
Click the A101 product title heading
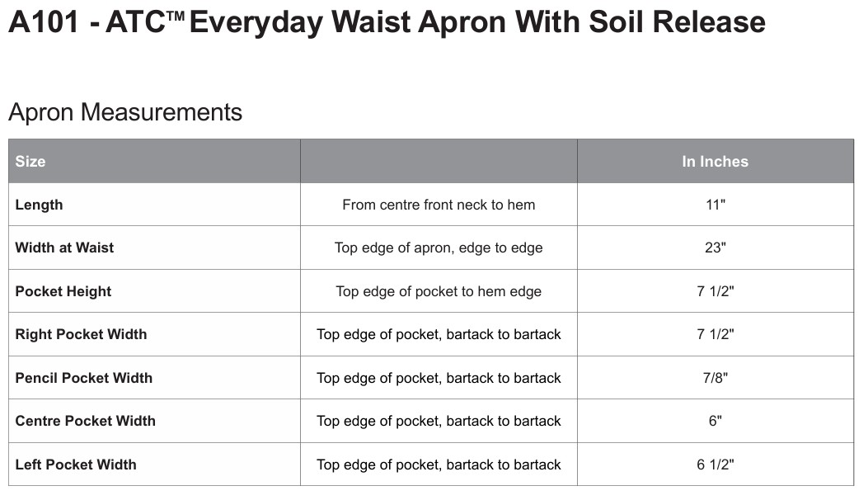coord(387,23)
